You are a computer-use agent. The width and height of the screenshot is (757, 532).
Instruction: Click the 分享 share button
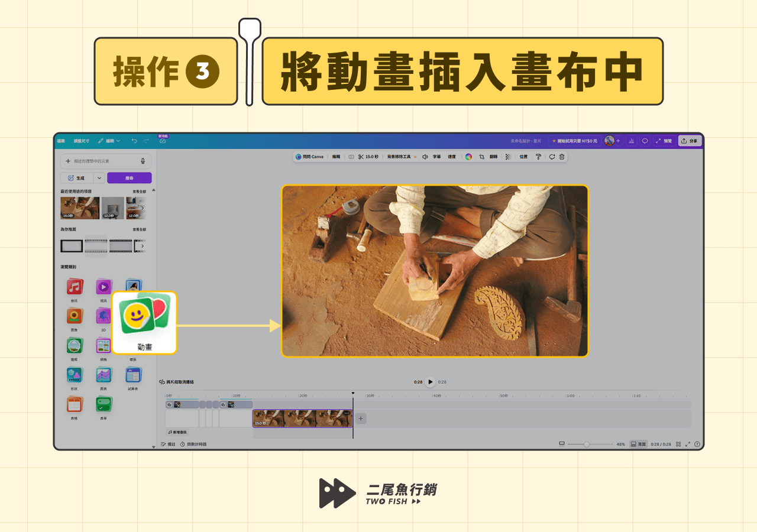pos(690,141)
